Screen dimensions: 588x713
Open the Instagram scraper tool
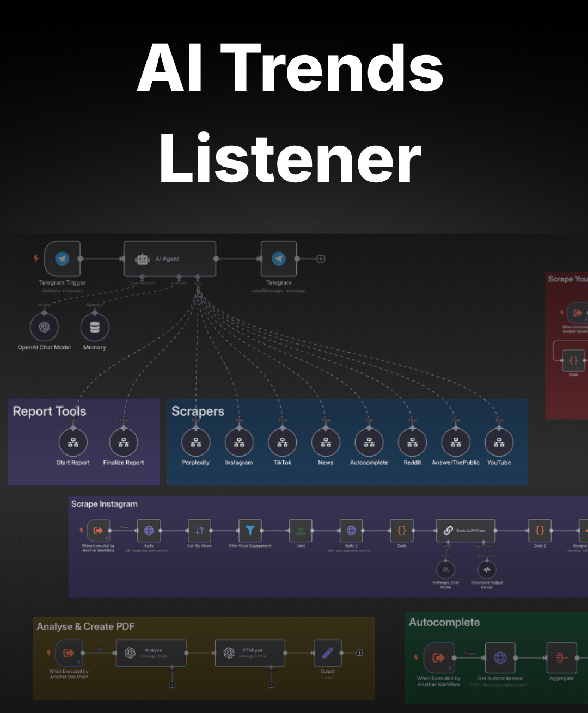pos(239,442)
